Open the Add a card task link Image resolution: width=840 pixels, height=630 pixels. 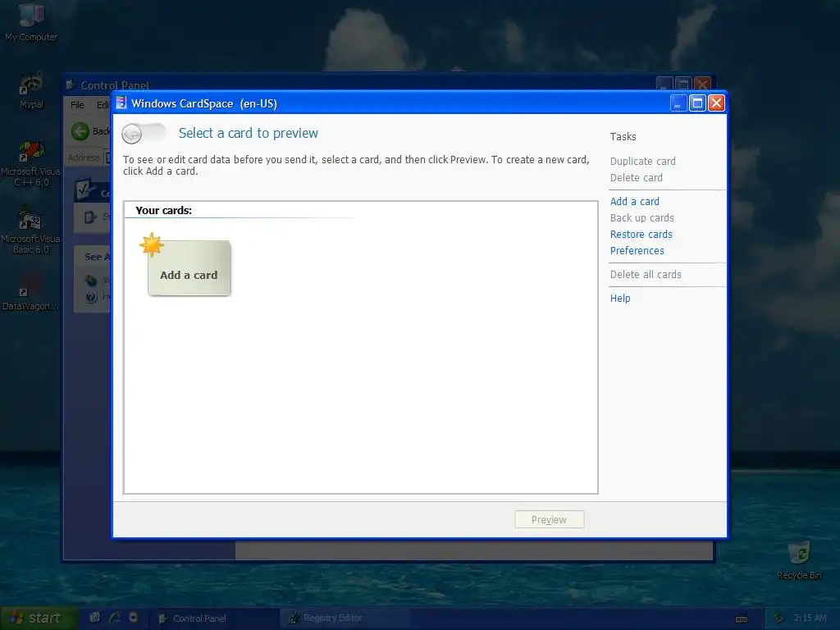[634, 202]
